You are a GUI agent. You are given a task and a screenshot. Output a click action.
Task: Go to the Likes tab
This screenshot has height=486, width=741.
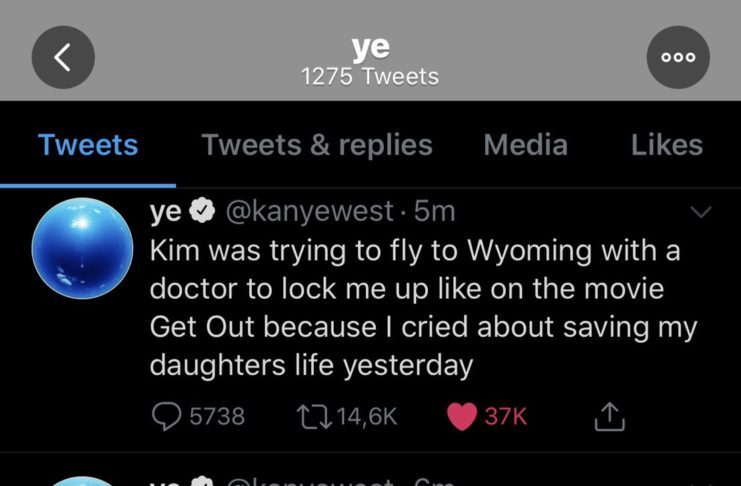click(667, 145)
